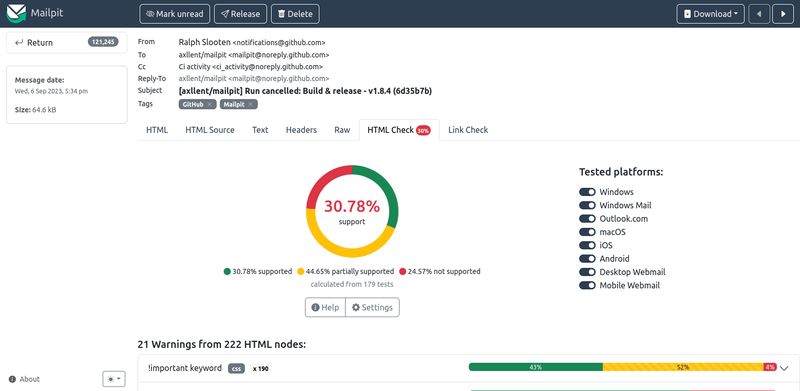The height and width of the screenshot is (391, 800).
Task: Click the yellow partially supported legend dot
Action: coord(301,272)
